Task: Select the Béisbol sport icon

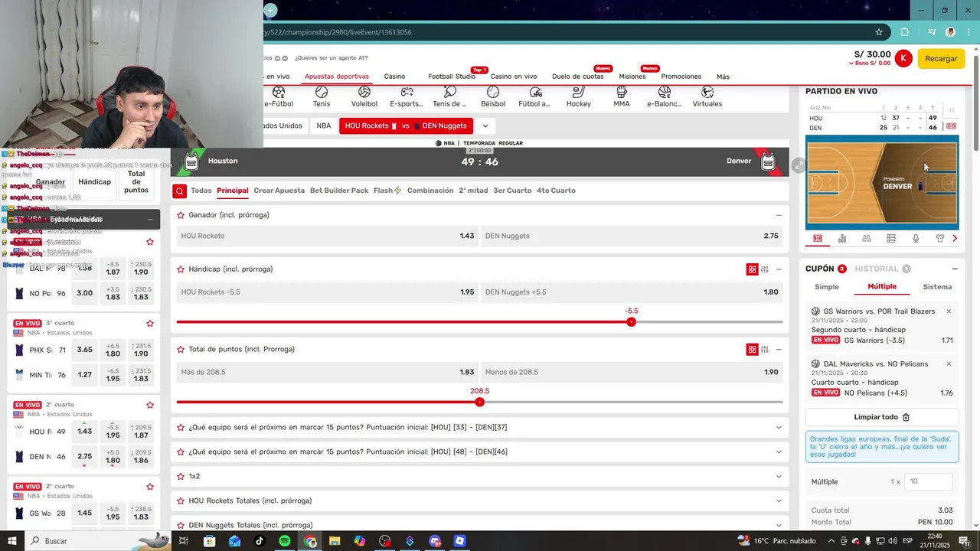Action: click(493, 92)
